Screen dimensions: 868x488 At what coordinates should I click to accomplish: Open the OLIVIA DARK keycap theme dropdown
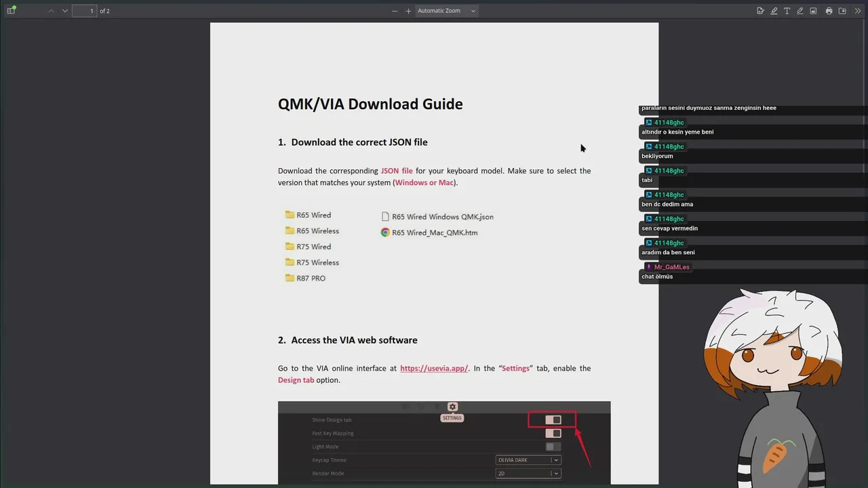coord(528,460)
